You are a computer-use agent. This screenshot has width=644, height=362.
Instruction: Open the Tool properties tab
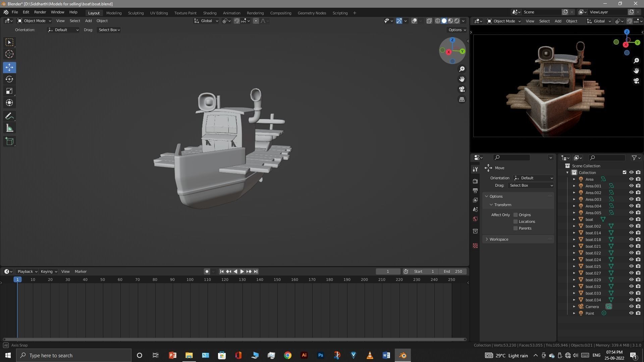(x=475, y=169)
